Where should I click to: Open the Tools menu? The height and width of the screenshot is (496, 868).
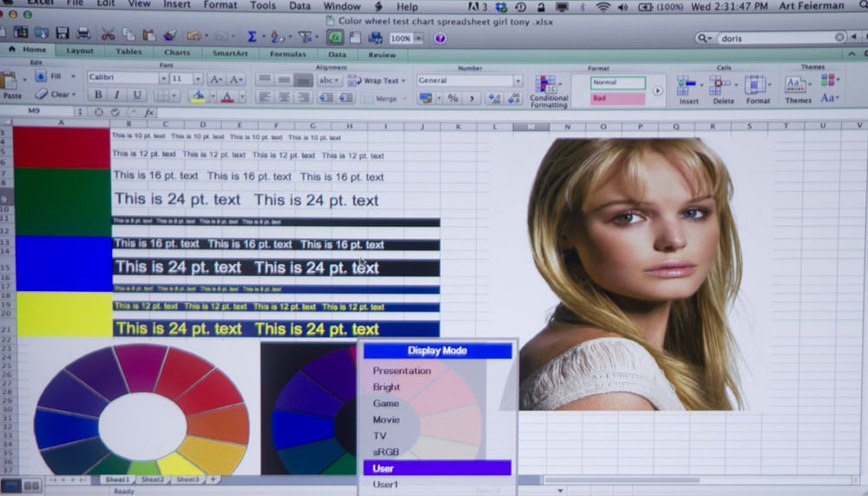(262, 5)
